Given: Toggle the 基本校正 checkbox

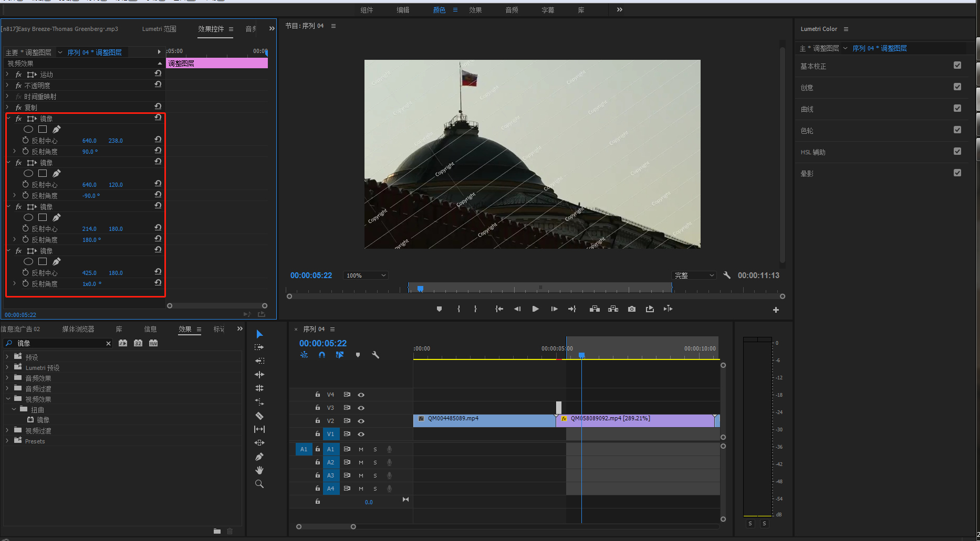Looking at the screenshot, I should [957, 66].
